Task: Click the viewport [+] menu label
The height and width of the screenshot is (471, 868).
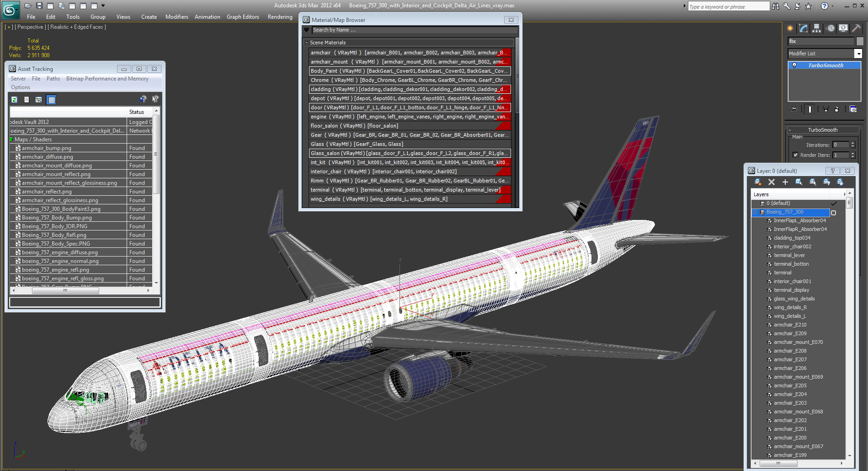Action: coord(9,27)
